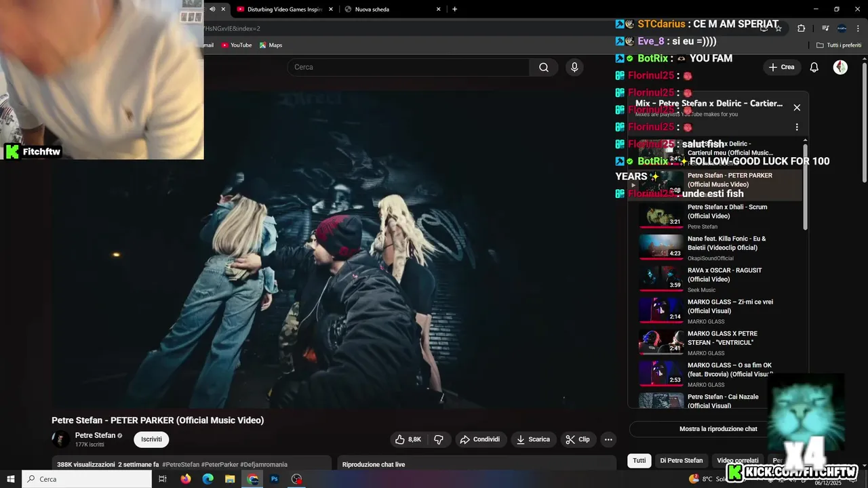The image size is (868, 488).
Task: Select the Video correlati chip
Action: [x=738, y=461]
